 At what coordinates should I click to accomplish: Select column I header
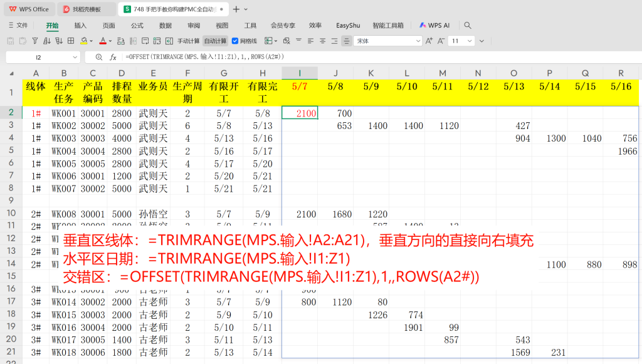300,73
